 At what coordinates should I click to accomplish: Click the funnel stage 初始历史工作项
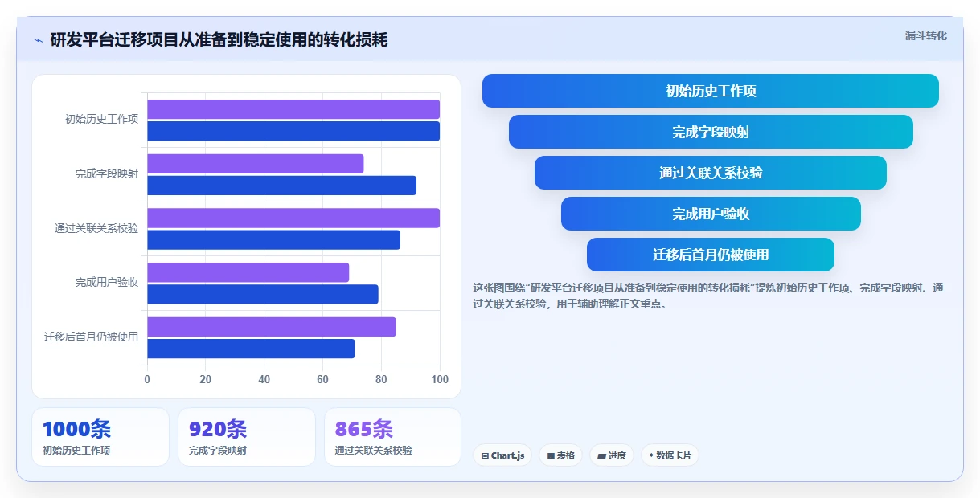(711, 91)
